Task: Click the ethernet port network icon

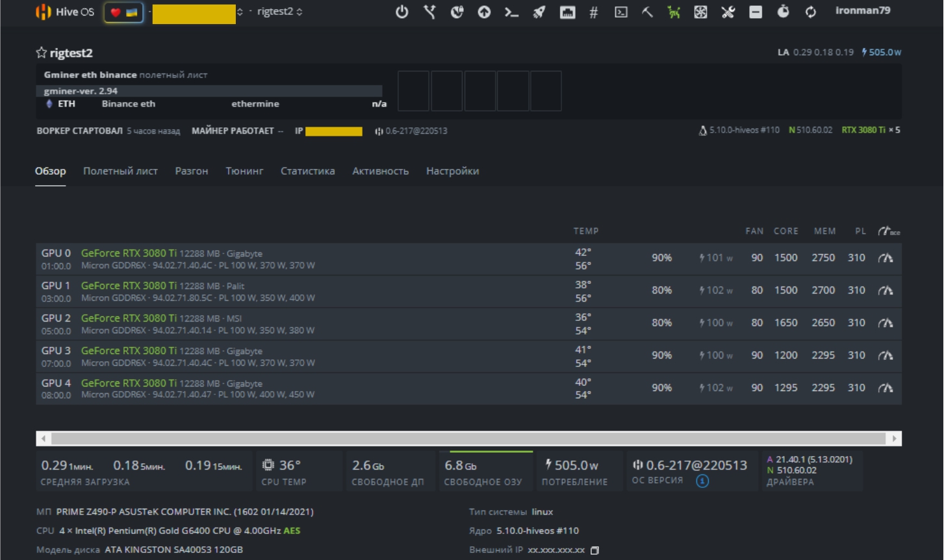Action: pyautogui.click(x=567, y=12)
